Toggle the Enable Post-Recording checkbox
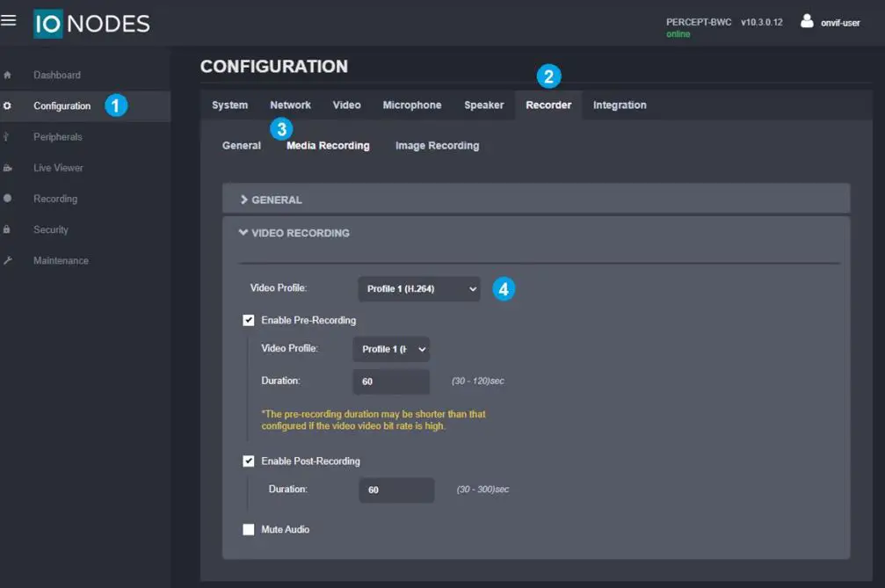Image resolution: width=885 pixels, height=588 pixels. [249, 461]
